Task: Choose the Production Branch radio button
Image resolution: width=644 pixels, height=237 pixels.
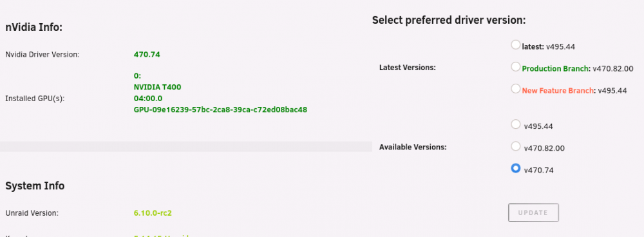Action: click(515, 66)
